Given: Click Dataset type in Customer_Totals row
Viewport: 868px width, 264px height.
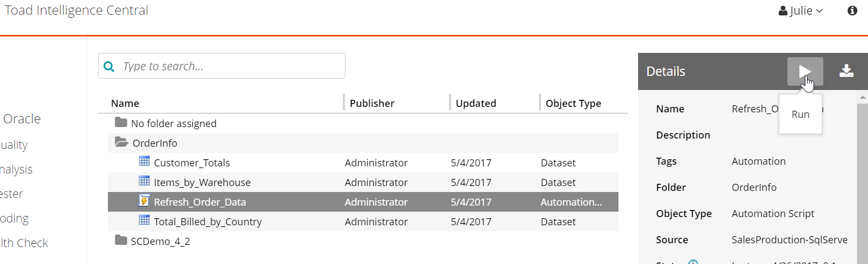Looking at the screenshot, I should [x=558, y=163].
